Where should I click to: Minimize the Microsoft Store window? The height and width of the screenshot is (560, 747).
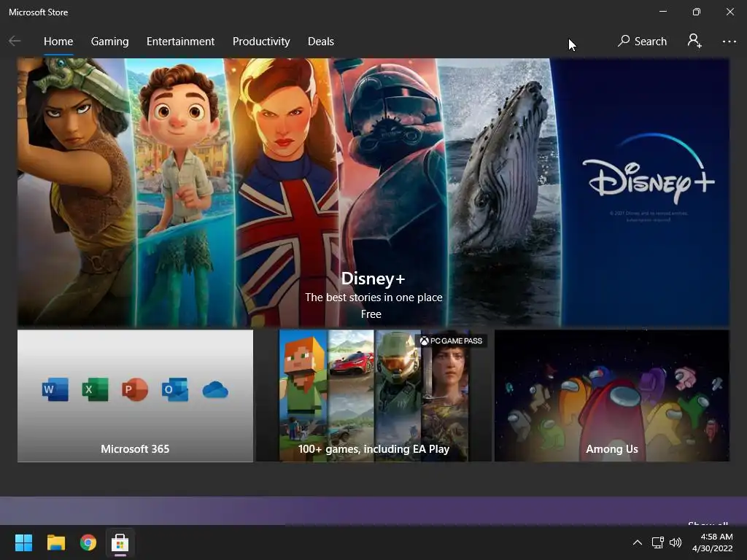click(662, 12)
